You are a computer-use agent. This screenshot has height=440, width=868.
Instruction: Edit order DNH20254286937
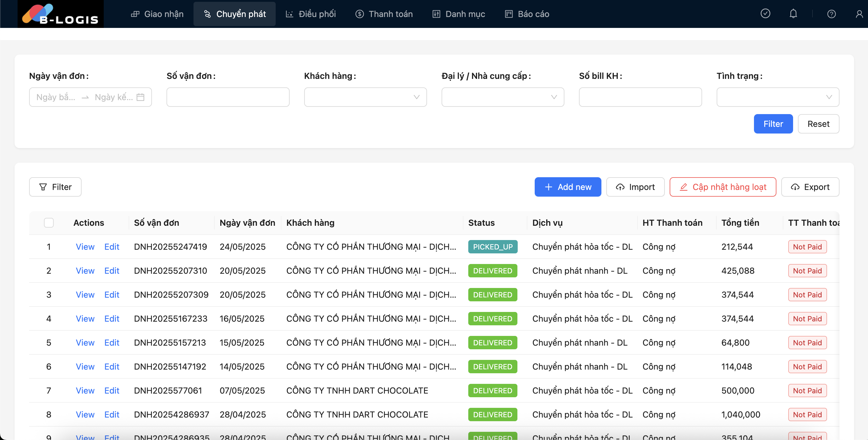pos(112,415)
